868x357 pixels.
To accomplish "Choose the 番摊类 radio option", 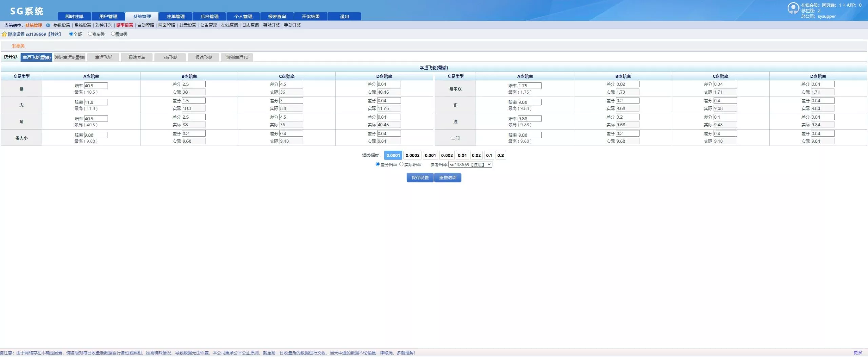I will coord(113,34).
